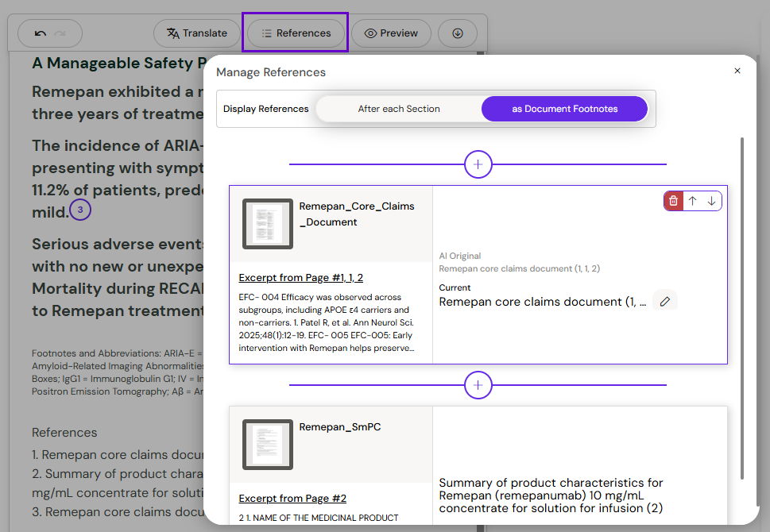Click the Remepan_Core_Claims_Document file name

pyautogui.click(x=357, y=214)
